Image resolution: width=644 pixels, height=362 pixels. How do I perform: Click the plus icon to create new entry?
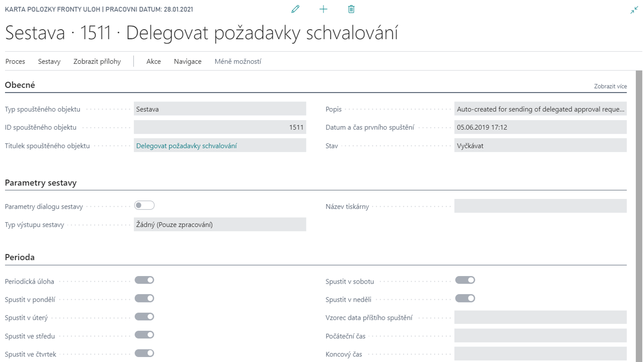click(x=323, y=9)
